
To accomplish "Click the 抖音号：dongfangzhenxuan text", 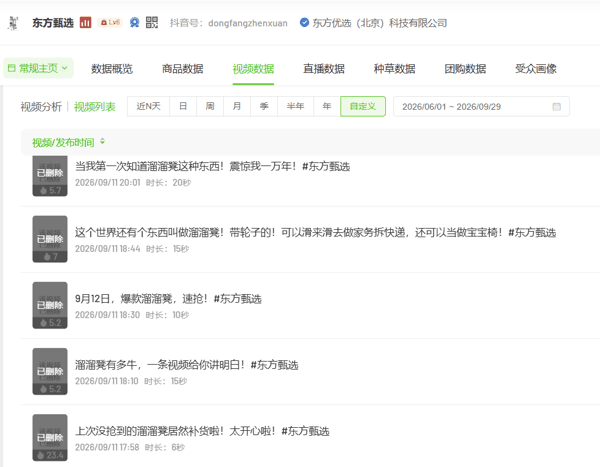I will [x=228, y=23].
